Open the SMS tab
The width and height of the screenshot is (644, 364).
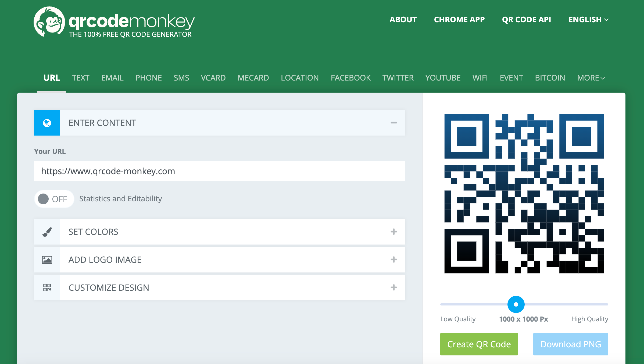(181, 78)
